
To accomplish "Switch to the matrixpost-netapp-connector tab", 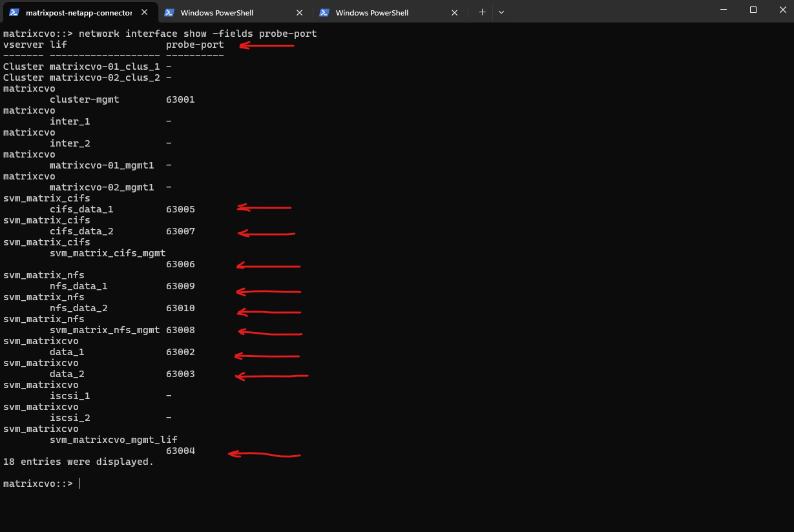I will click(78, 12).
